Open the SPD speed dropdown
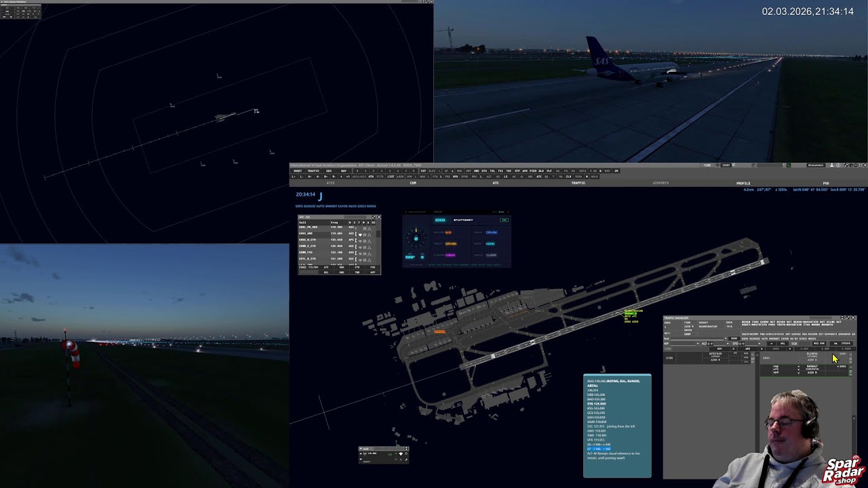The height and width of the screenshot is (488, 868). coord(759,344)
